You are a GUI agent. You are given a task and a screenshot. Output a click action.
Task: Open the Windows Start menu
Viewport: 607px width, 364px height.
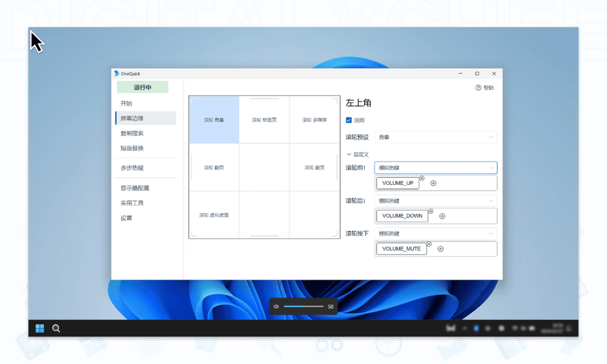40,328
